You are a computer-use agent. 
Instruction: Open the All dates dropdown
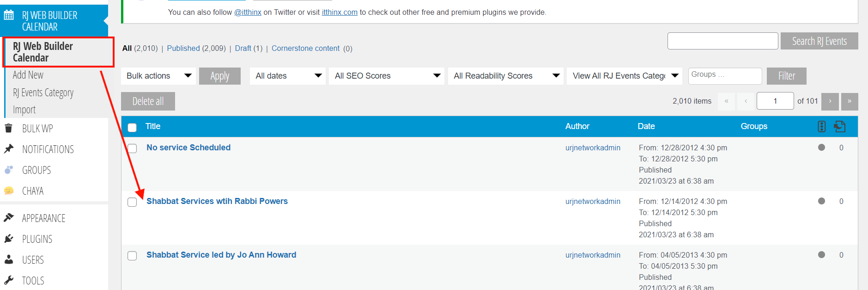288,76
